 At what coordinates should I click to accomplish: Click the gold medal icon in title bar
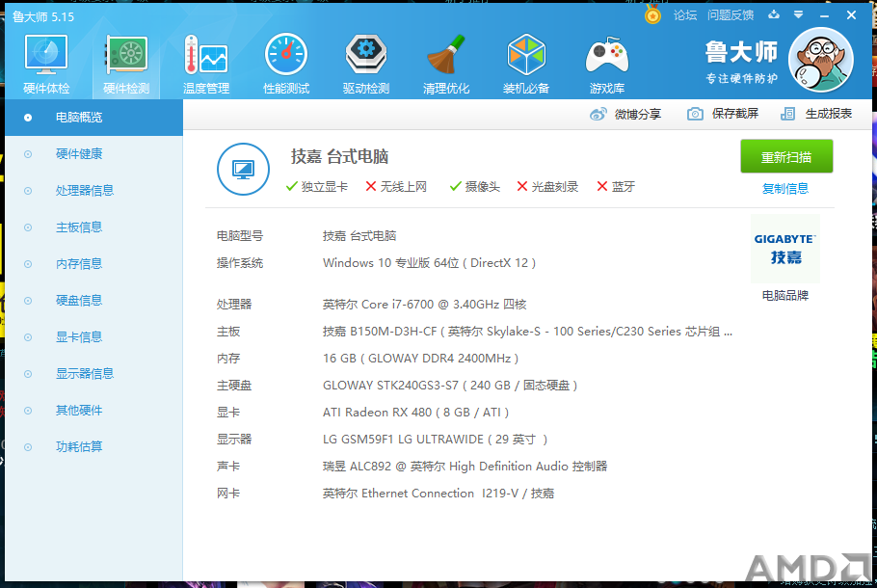pos(652,14)
